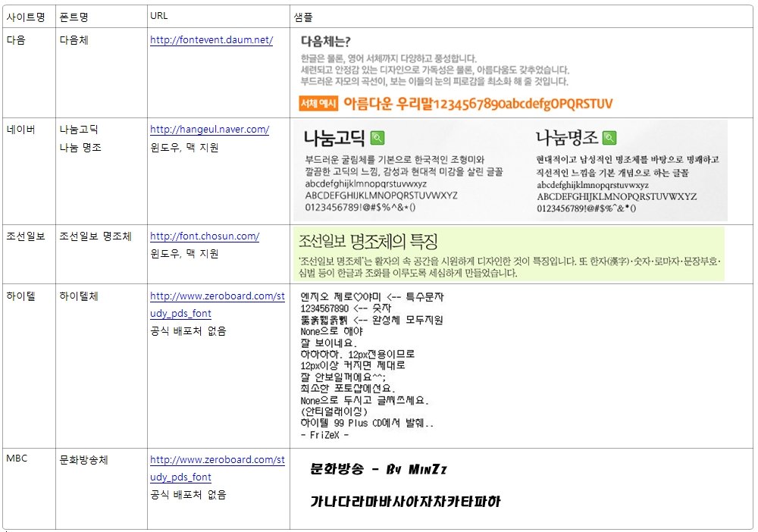Click the 네이버 site name cell
This screenshot has width=758, height=532.
pyautogui.click(x=20, y=130)
